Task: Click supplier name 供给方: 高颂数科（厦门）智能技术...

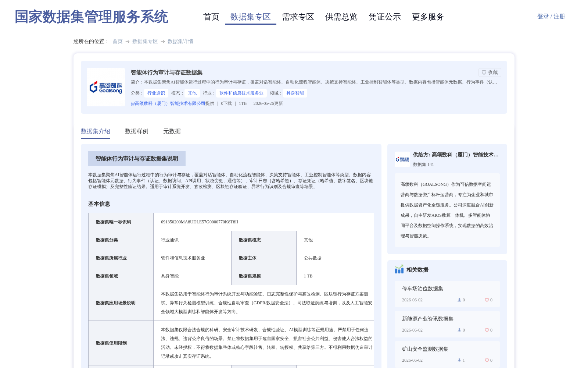Action: pos(456,155)
